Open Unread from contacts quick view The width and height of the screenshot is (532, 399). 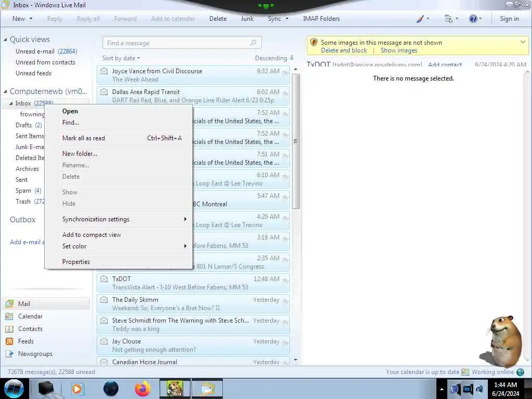45,62
